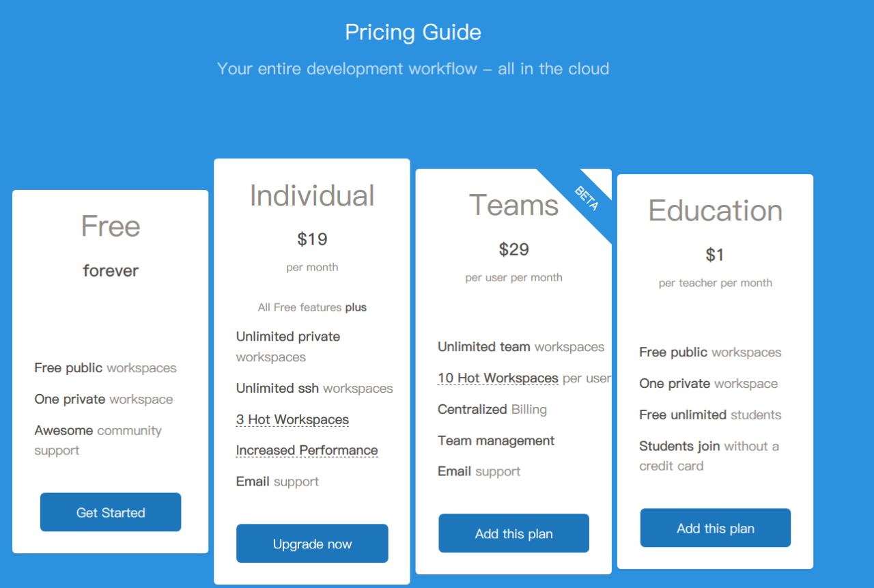Select the Free plan title
The height and width of the screenshot is (588, 874).
point(111,226)
